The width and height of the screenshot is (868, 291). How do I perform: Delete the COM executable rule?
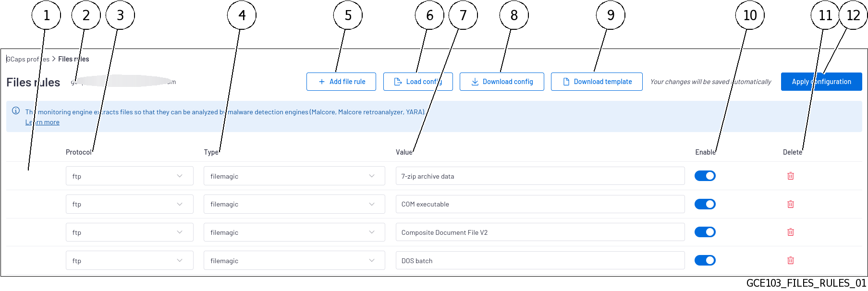791,204
